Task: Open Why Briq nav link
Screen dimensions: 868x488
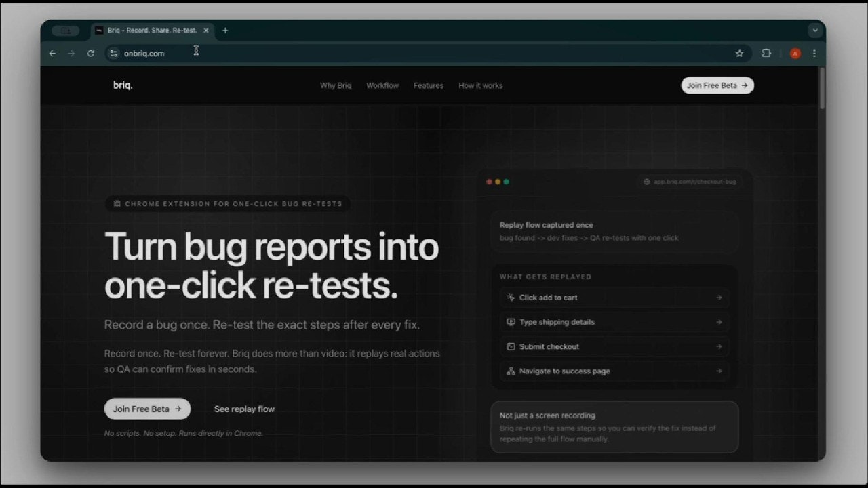Action: tap(336, 85)
